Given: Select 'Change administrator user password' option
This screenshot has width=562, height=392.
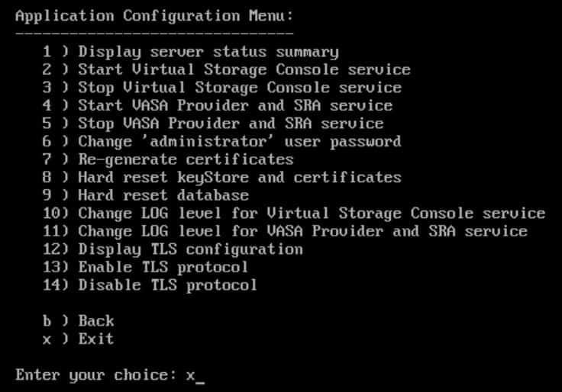Looking at the screenshot, I should (x=239, y=141).
